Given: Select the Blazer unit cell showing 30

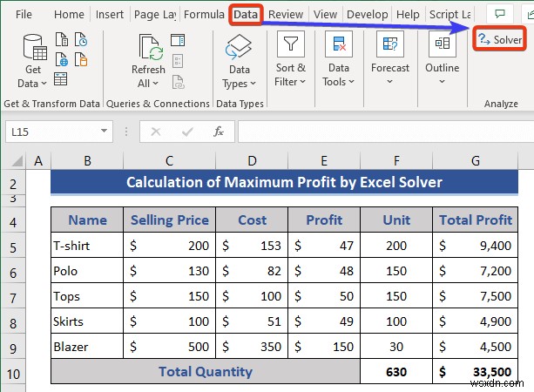Looking at the screenshot, I should pyautogui.click(x=396, y=347).
